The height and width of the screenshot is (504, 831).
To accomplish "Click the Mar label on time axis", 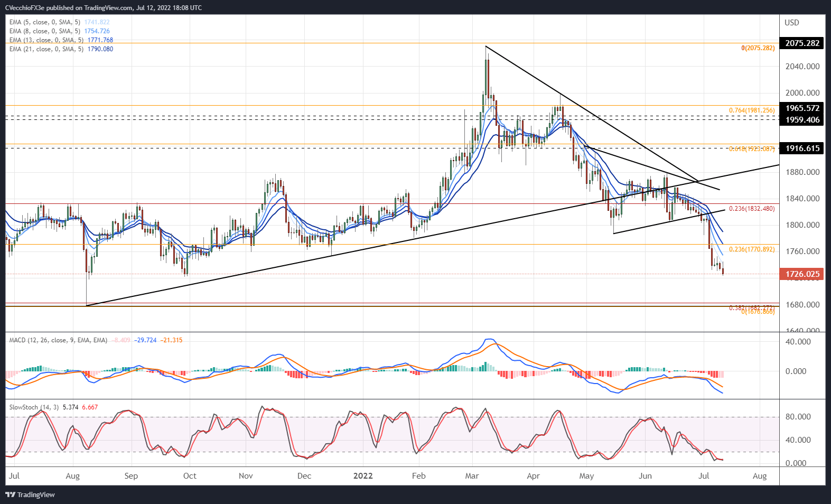I will pyautogui.click(x=472, y=476).
